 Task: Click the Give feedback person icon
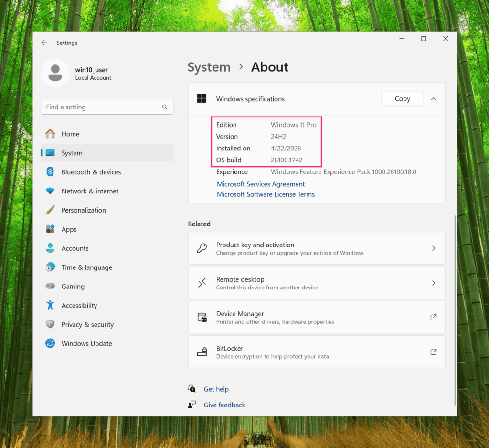point(192,405)
